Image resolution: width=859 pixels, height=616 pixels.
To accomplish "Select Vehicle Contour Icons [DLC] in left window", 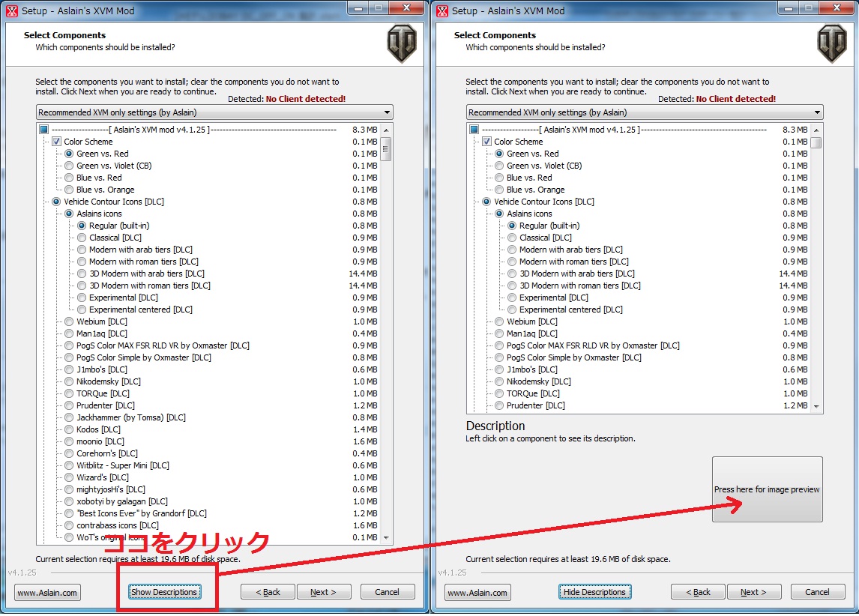I will tap(56, 202).
